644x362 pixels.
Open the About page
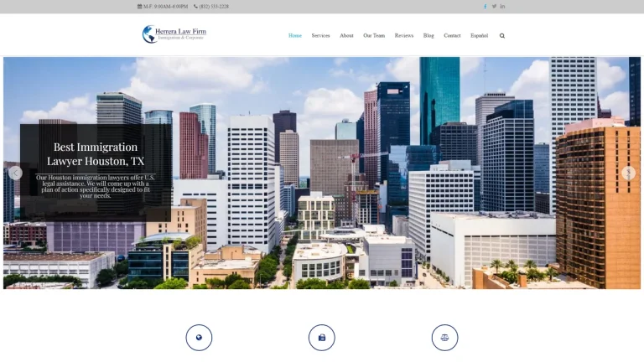[346, 36]
